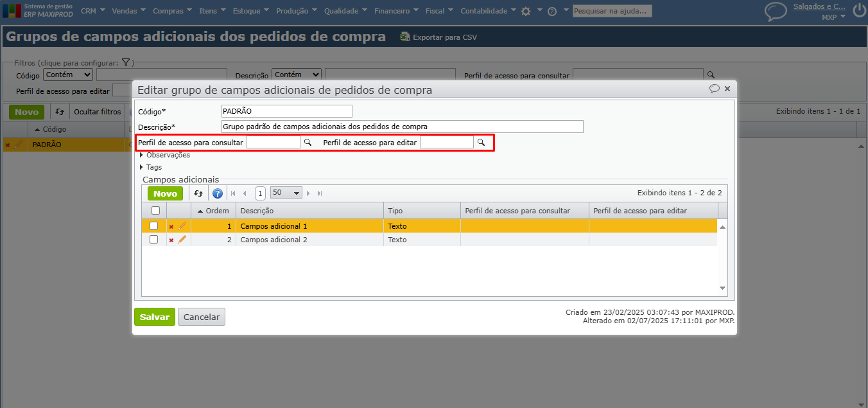The width and height of the screenshot is (868, 408).
Task: Click the power logout icon
Action: coord(858,11)
